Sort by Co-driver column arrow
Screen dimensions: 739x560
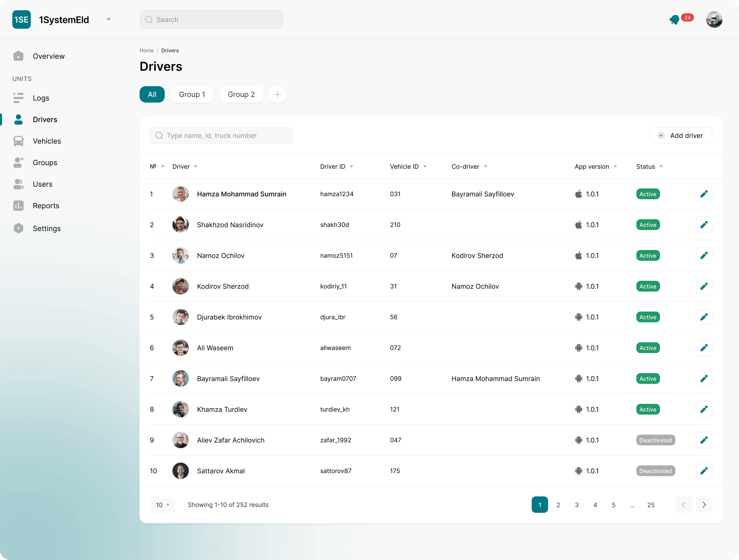coord(485,167)
